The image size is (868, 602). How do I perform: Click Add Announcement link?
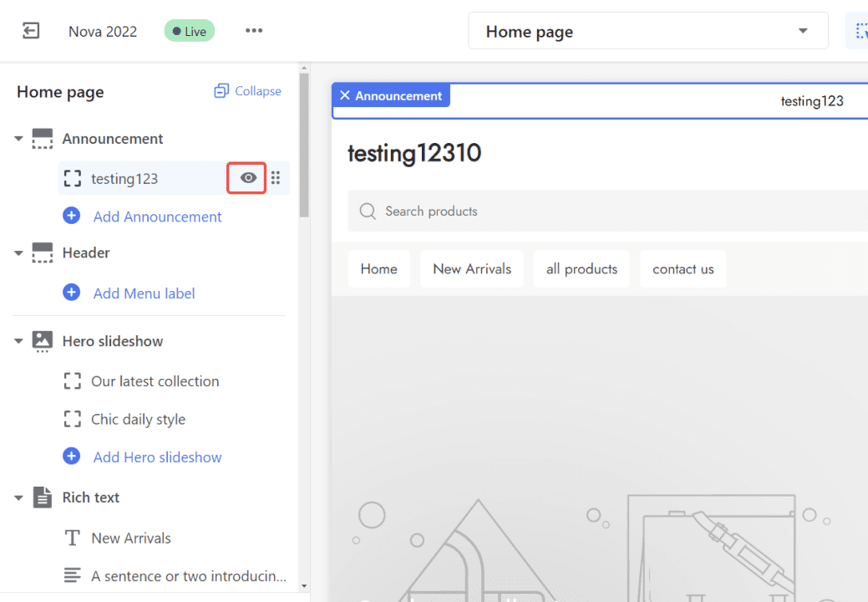click(x=157, y=217)
